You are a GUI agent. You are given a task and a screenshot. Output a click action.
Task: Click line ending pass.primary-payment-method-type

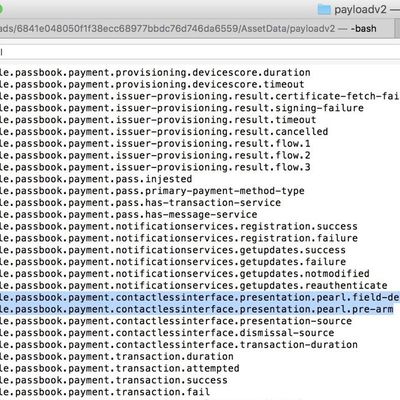[152, 191]
